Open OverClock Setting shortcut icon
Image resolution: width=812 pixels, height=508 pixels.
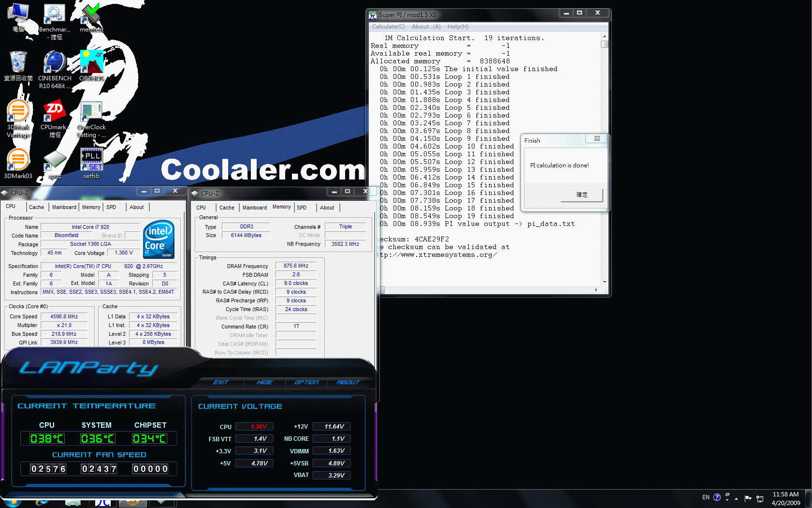[x=91, y=119]
